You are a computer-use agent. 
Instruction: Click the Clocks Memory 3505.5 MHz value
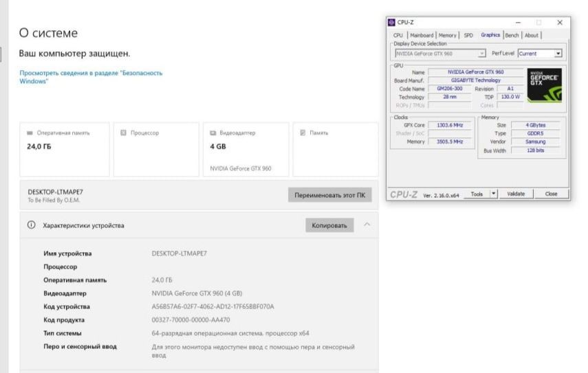pos(450,142)
